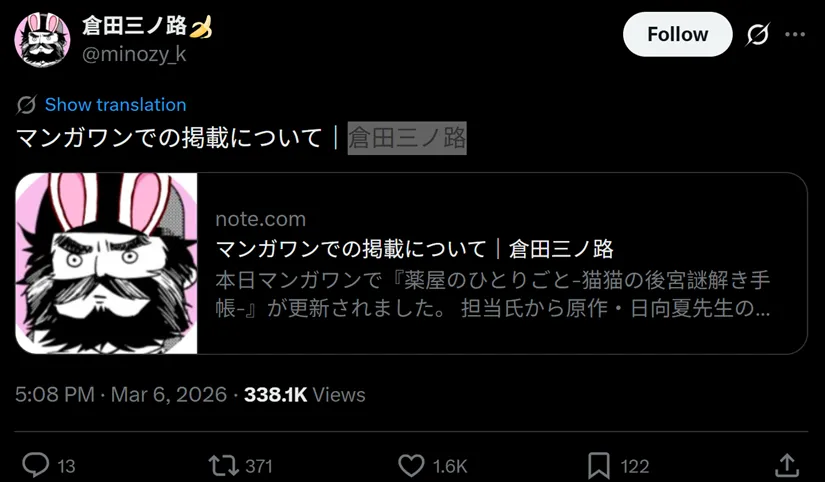This screenshot has height=482, width=825.
Task: Click the highlighted text 倉田三ノ路 in post
Action: coord(407,138)
